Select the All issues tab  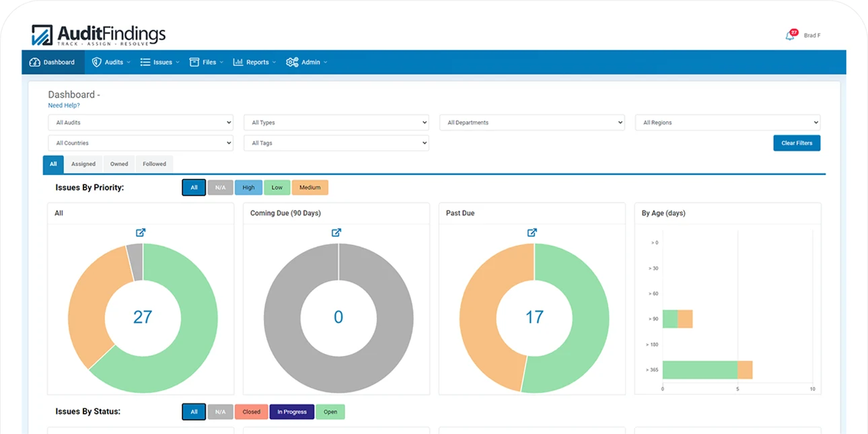tap(53, 164)
